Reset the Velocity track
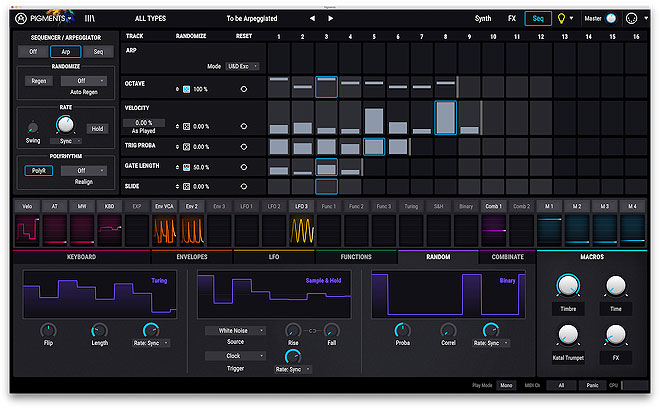Image resolution: width=660 pixels, height=408 pixels. point(243,126)
